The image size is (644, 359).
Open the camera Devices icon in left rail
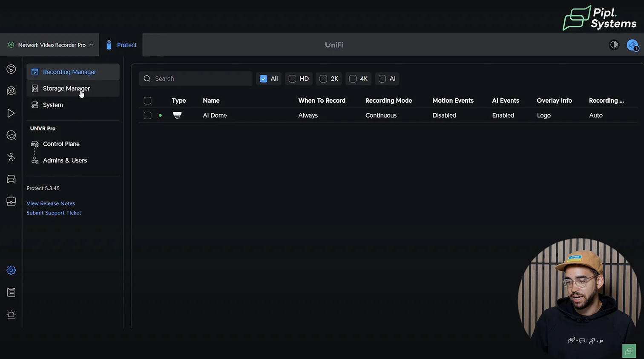tap(11, 91)
